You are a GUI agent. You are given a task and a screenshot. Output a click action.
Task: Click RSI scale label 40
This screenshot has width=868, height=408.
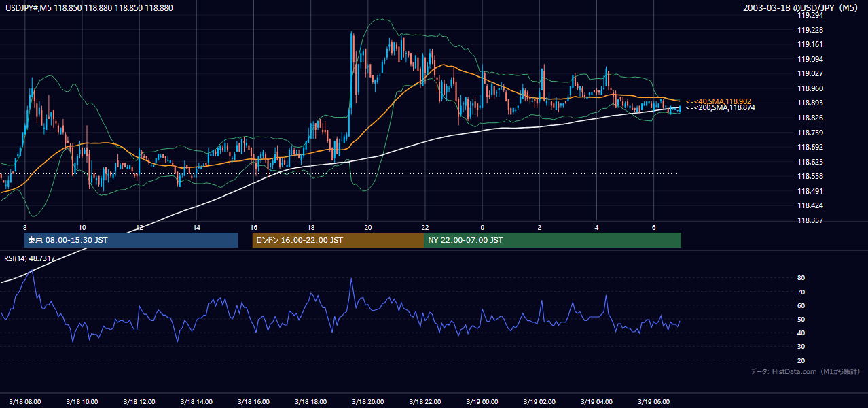801,333
